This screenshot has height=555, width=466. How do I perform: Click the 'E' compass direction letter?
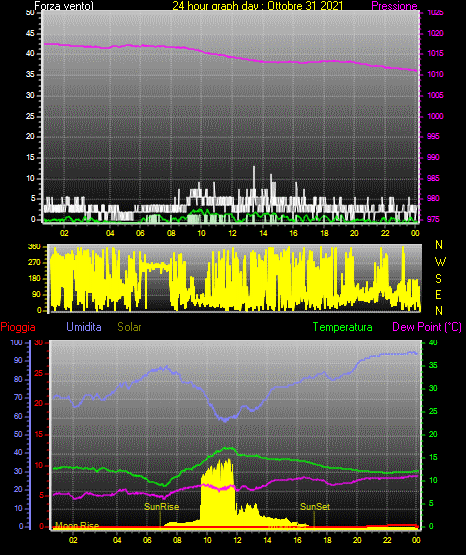[438, 294]
